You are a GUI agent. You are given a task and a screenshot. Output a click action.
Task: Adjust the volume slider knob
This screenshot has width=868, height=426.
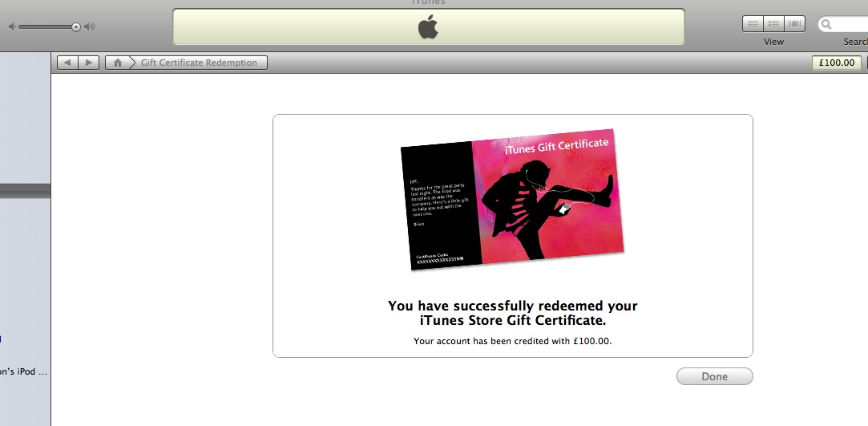[76, 26]
